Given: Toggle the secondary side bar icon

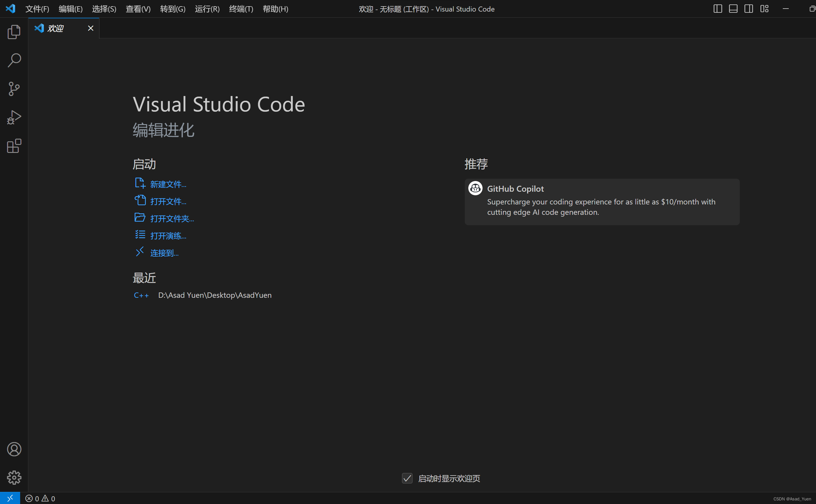Looking at the screenshot, I should (748, 9).
